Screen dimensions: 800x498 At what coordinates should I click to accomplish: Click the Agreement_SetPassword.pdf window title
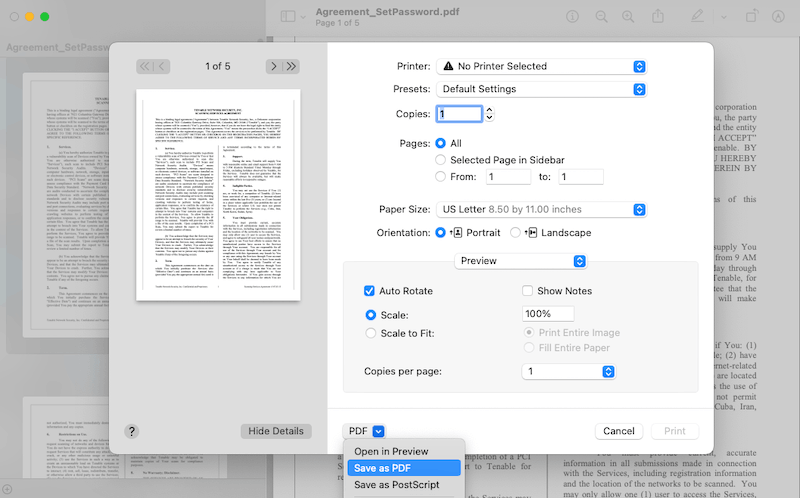(387, 11)
